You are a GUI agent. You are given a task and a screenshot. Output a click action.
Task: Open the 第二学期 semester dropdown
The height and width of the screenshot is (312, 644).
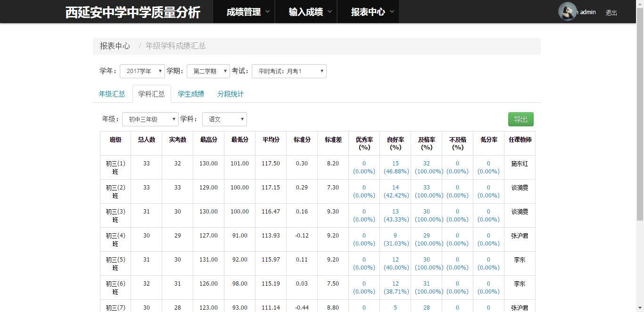[x=208, y=71]
